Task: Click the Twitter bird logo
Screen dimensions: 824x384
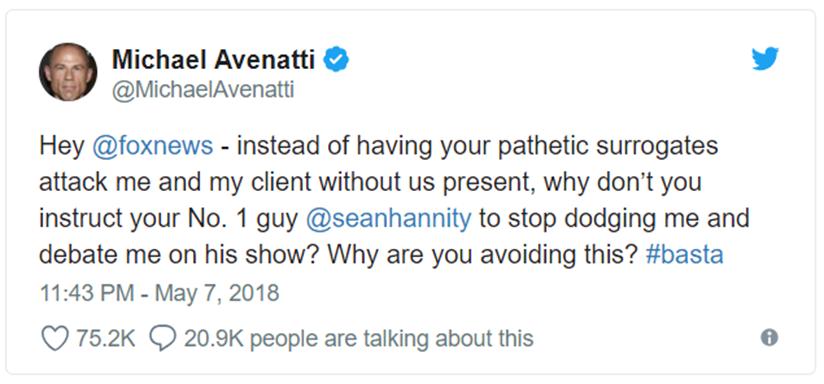Action: pyautogui.click(x=765, y=59)
